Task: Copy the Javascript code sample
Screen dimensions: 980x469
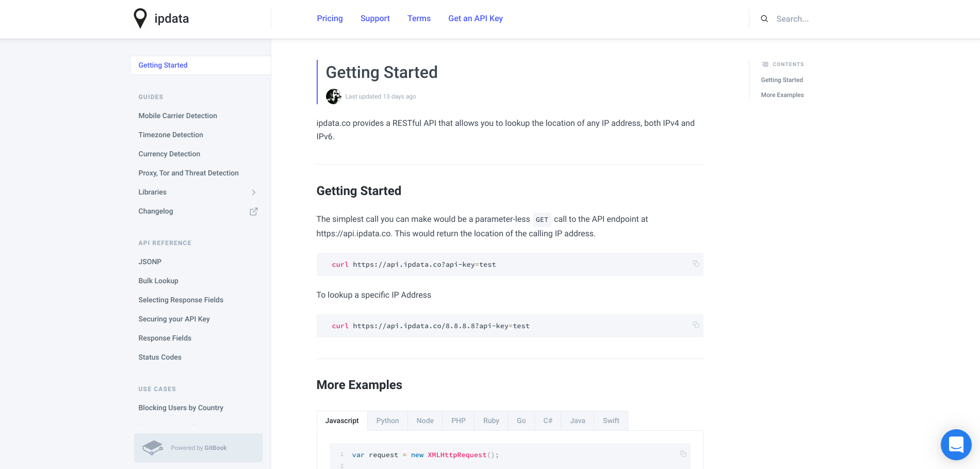Action: point(683,454)
